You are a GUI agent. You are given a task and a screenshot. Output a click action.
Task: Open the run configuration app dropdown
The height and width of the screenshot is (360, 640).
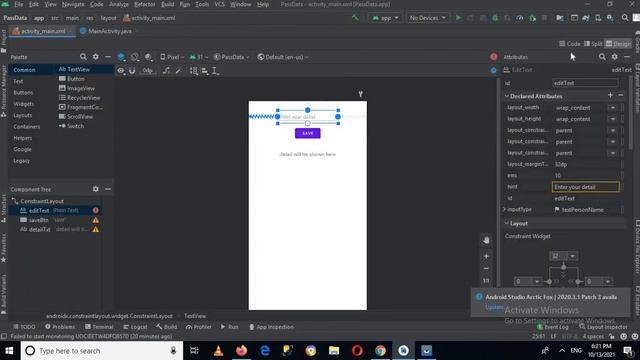385,18
